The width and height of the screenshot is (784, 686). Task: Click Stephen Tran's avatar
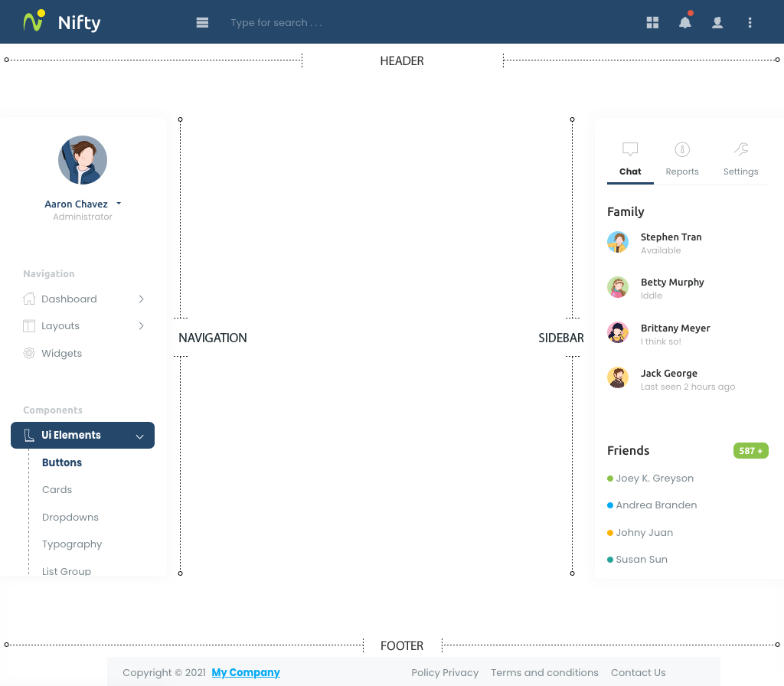[618, 243]
